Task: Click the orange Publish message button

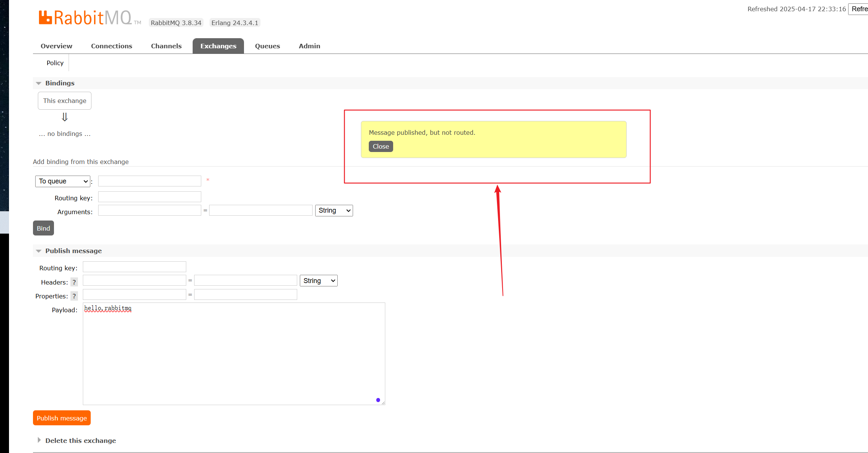Action: (x=61, y=418)
